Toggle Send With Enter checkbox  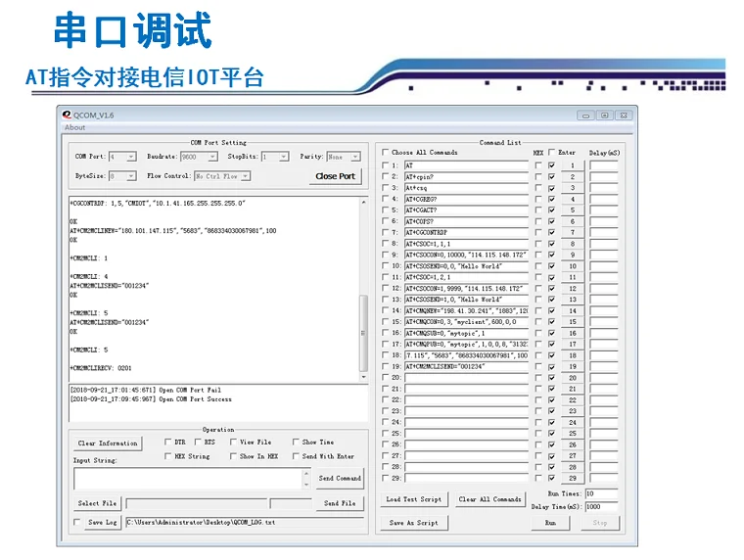[296, 456]
